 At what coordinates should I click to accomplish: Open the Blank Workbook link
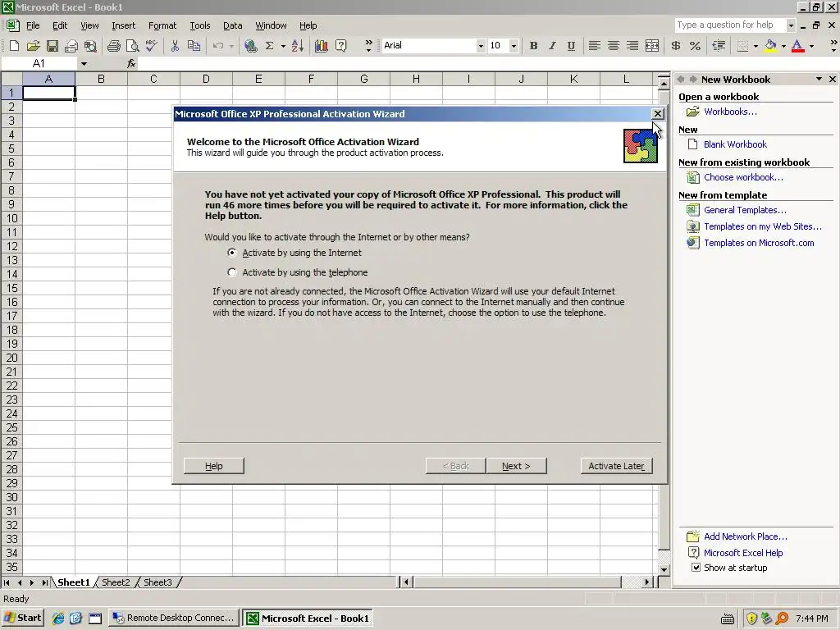(x=735, y=144)
